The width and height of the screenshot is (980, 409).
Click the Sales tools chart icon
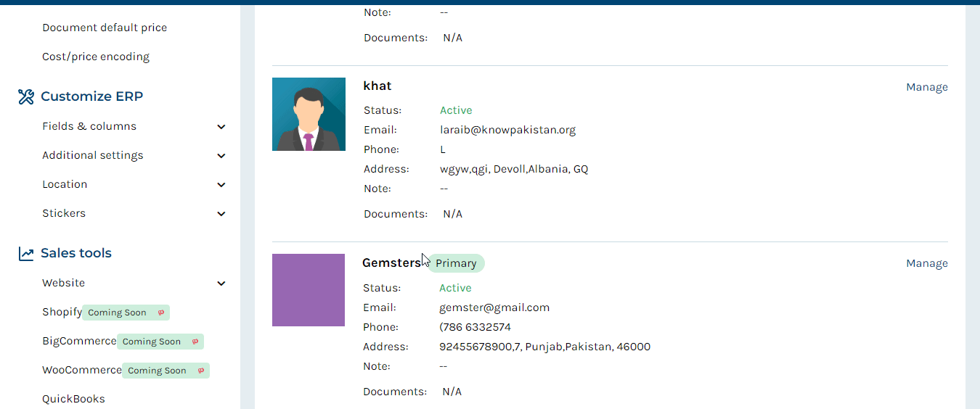tap(26, 254)
